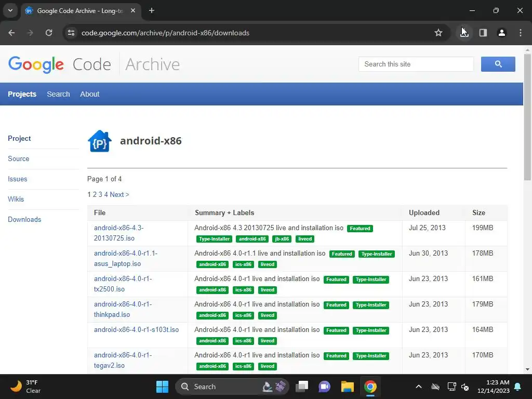532x399 pixels.
Task: Click the 199MB size cell
Action: click(x=483, y=228)
